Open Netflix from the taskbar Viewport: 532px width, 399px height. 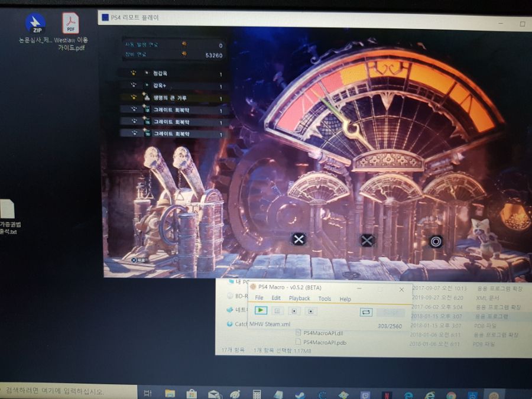387,395
